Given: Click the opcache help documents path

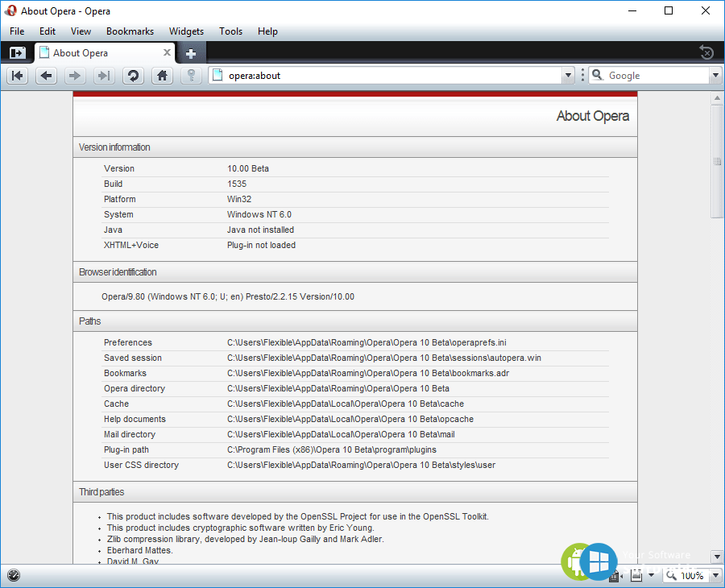Looking at the screenshot, I should (350, 418).
